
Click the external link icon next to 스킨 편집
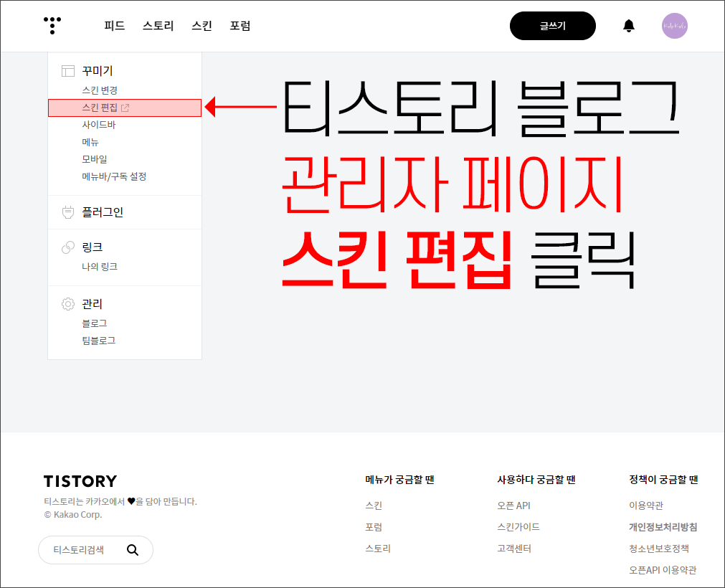125,108
